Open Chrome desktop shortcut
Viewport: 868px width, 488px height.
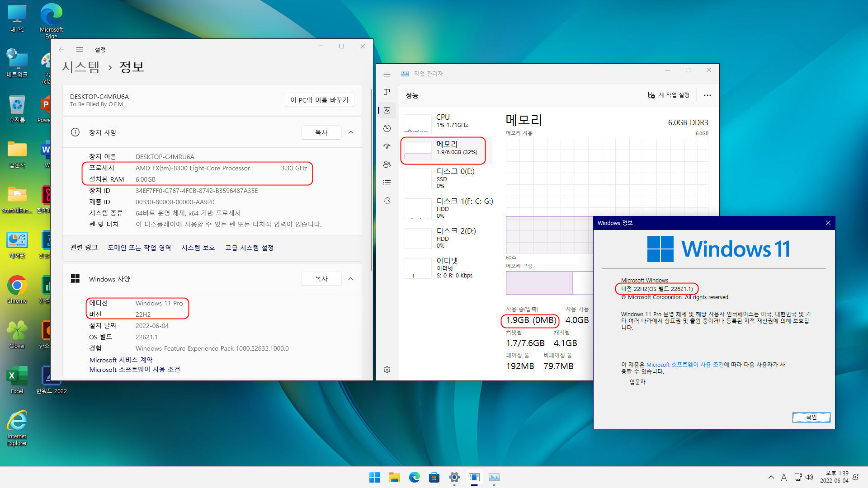17,290
